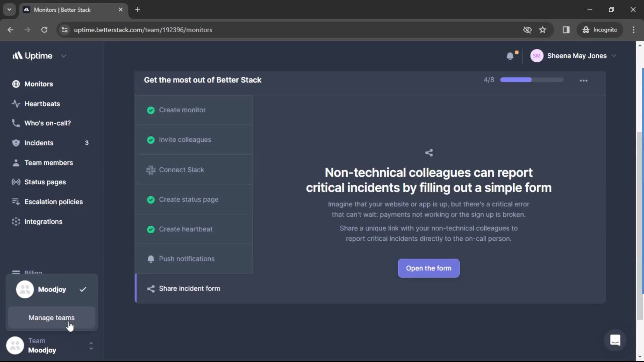Viewport: 644px width, 362px height.
Task: Toggle the Team Moodjoy switcher arrows
Action: (91, 346)
